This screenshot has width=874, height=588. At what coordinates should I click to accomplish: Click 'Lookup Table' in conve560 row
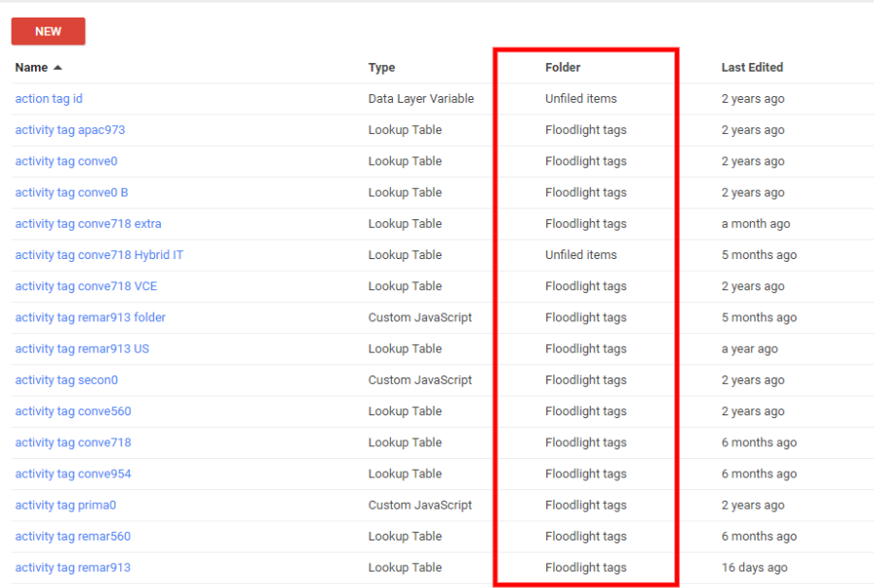pos(405,410)
